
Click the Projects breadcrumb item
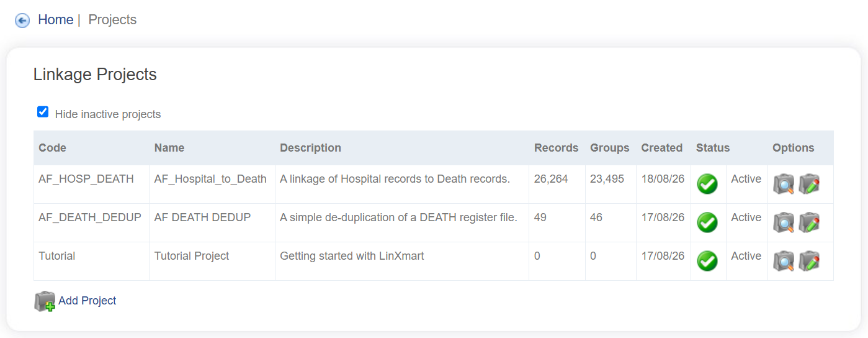pos(112,20)
